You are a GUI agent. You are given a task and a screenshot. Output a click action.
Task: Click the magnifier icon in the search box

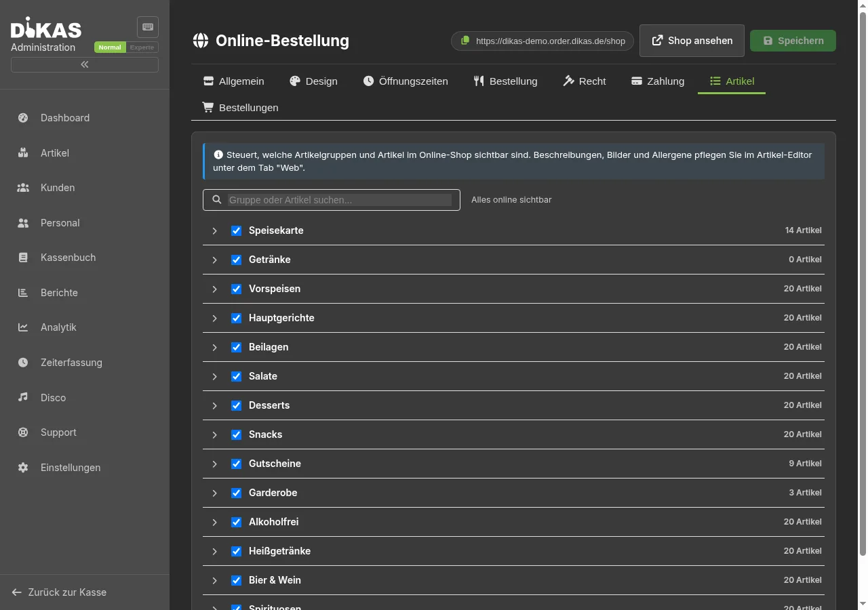tap(217, 200)
